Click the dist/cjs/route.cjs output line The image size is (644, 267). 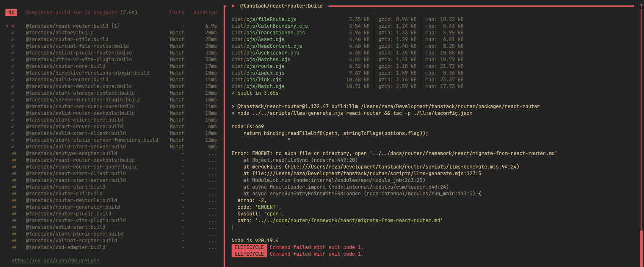pyautogui.click(x=347, y=66)
